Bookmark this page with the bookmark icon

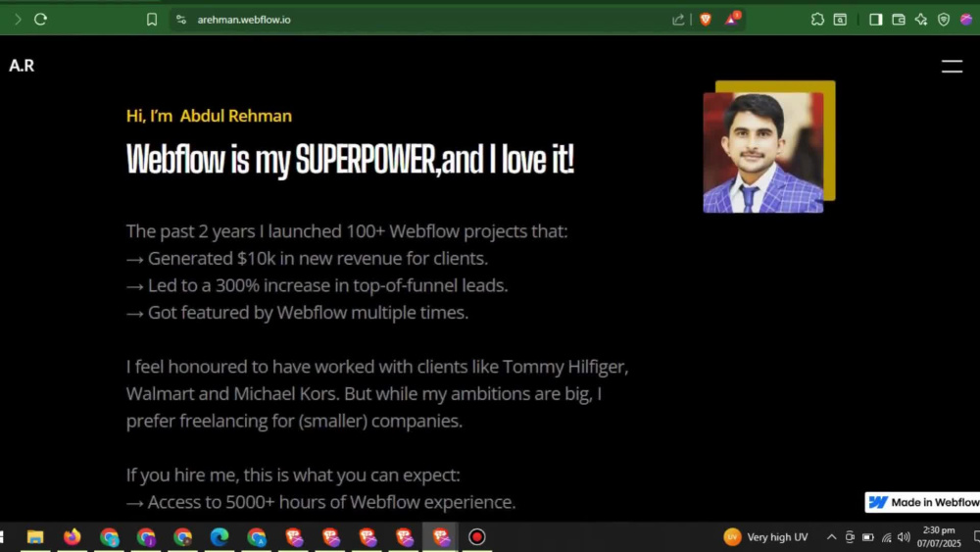click(x=152, y=20)
